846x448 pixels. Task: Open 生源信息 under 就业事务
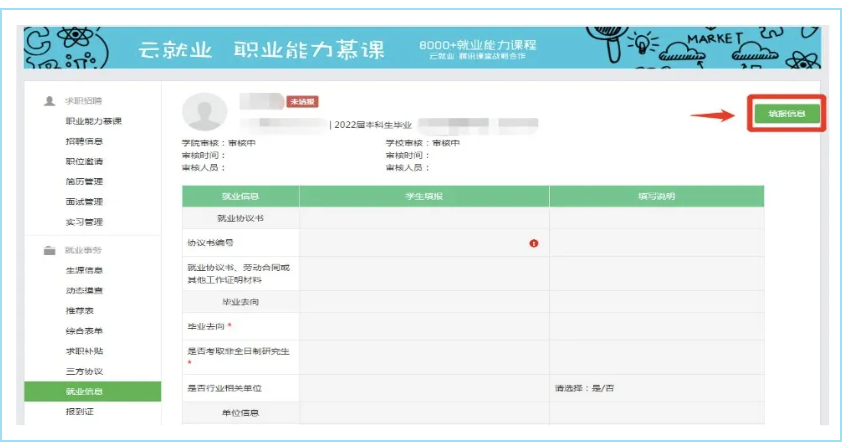point(84,270)
